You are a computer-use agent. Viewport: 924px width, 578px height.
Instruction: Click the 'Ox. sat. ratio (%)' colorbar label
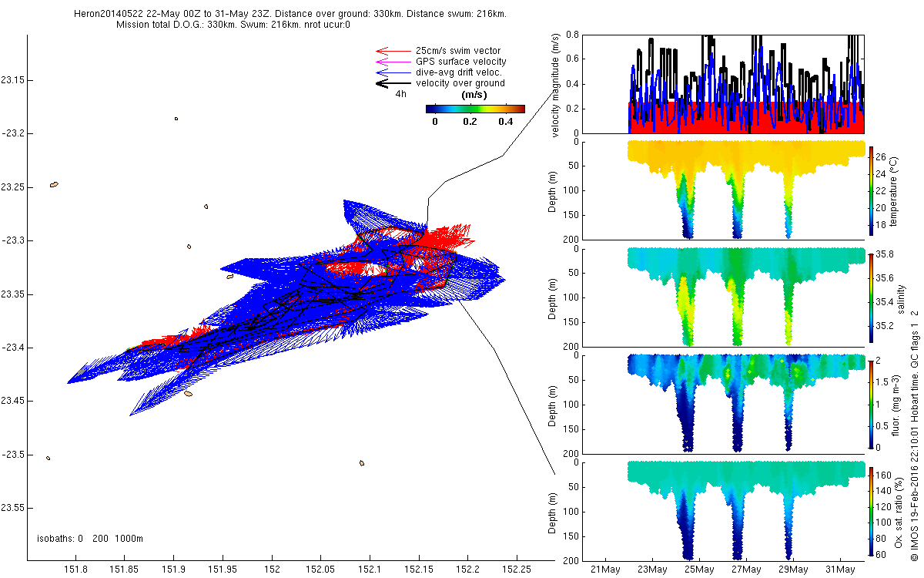(x=899, y=511)
